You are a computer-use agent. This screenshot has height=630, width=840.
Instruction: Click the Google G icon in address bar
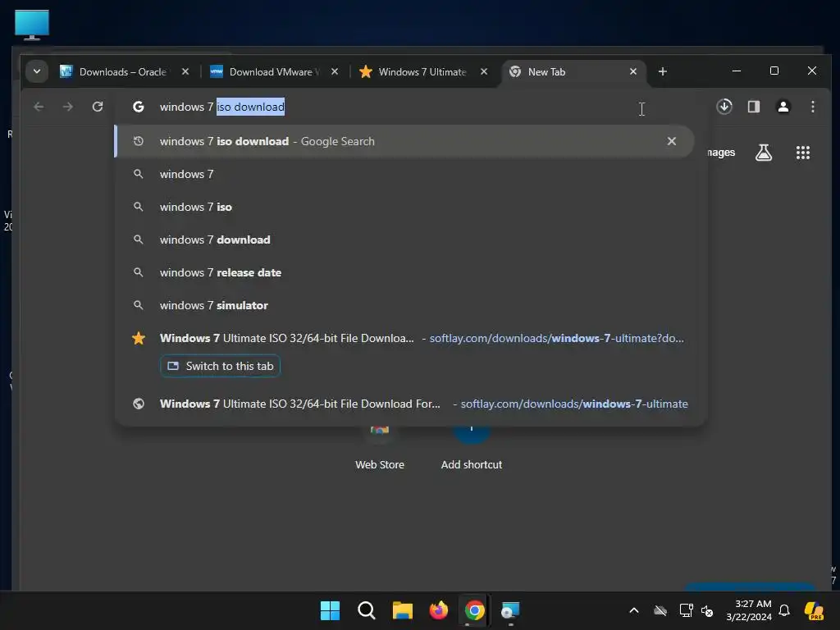pyautogui.click(x=138, y=107)
